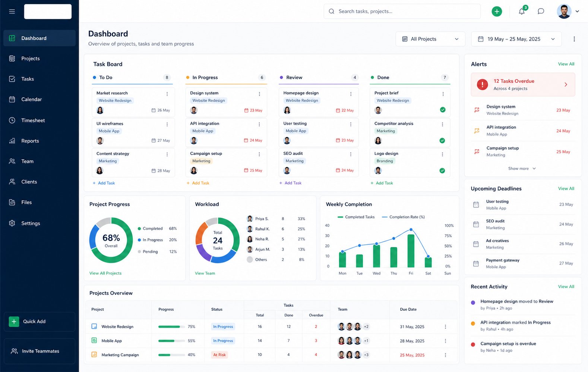Open Content strategy card options menu
This screenshot has width=588, height=372.
[x=167, y=154]
